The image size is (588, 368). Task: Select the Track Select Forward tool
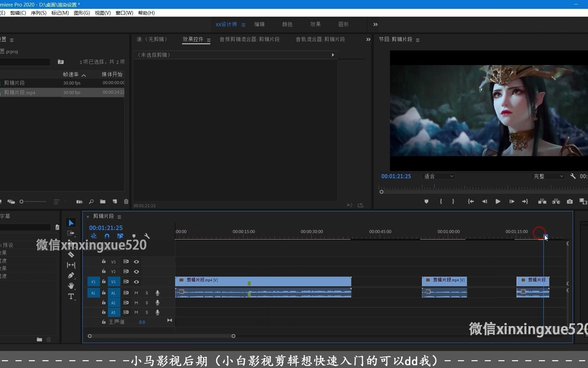[71, 233]
